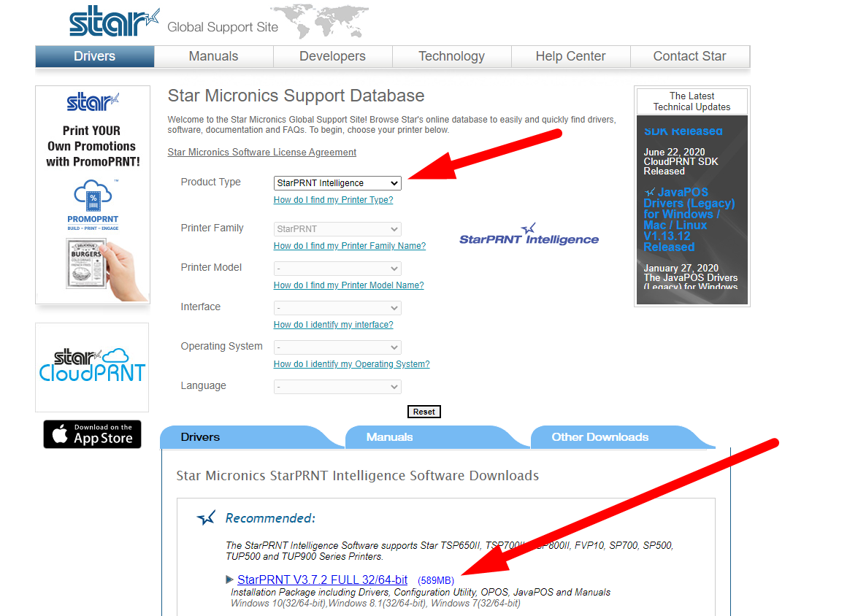Viewport: 858px width, 616px height.
Task: Open the Developers navigation menu
Action: click(x=333, y=56)
